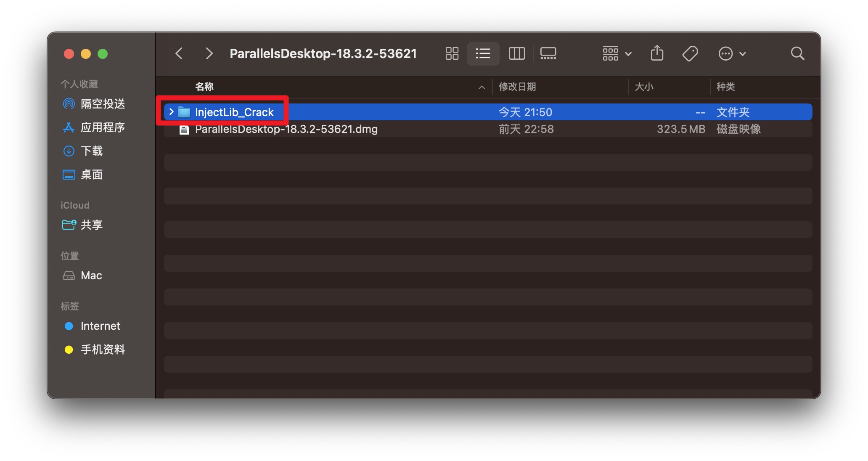Click the Edit Tags icon

coord(690,53)
